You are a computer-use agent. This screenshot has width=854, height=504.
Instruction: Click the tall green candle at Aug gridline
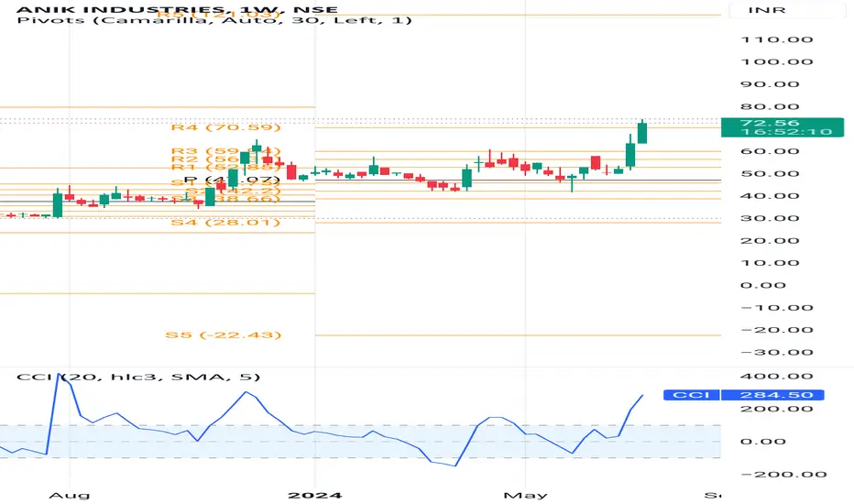[57, 204]
